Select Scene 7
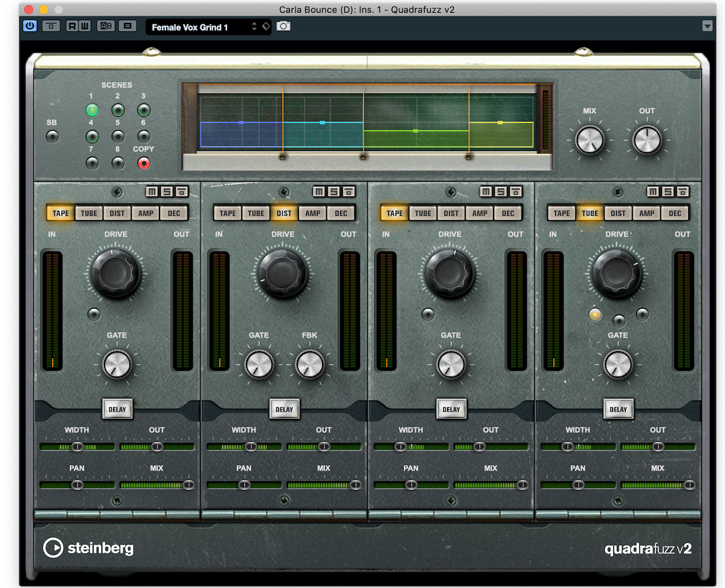The image size is (725, 588). (92, 163)
